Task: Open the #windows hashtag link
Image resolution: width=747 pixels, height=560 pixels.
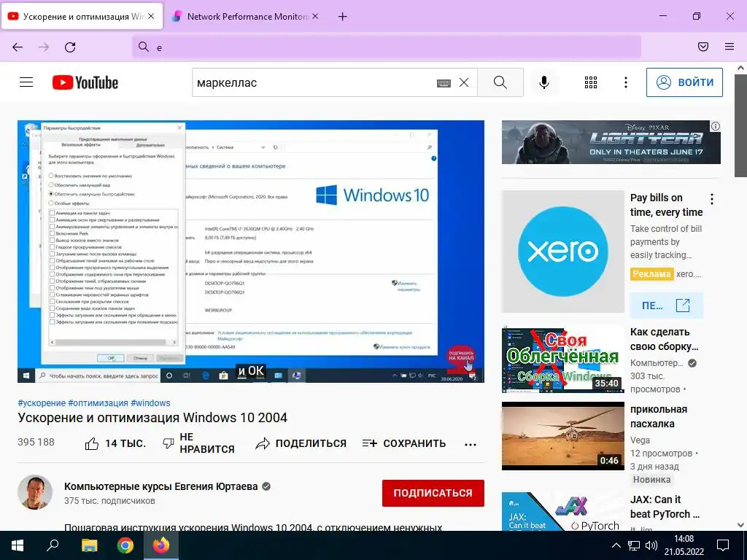Action: point(150,402)
